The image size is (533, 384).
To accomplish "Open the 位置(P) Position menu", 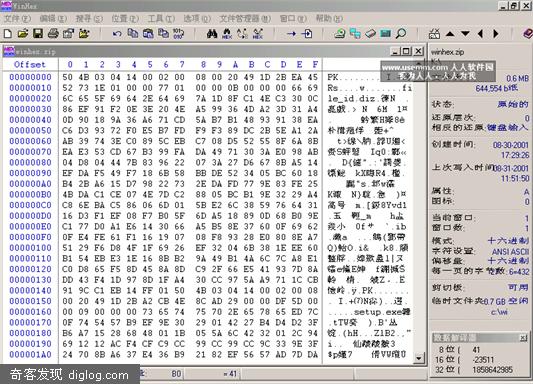I will point(125,18).
